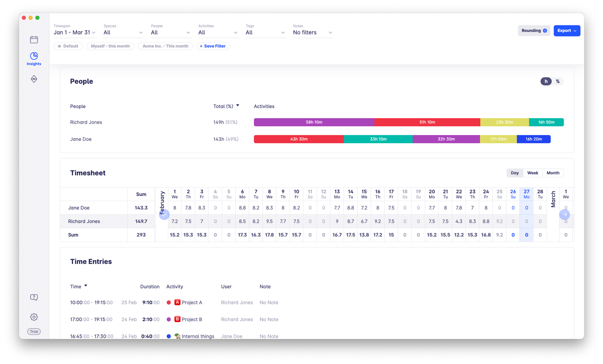Screen dimensions: 603x364
Task: Open the calendar view in sidebar
Action: coord(34,39)
